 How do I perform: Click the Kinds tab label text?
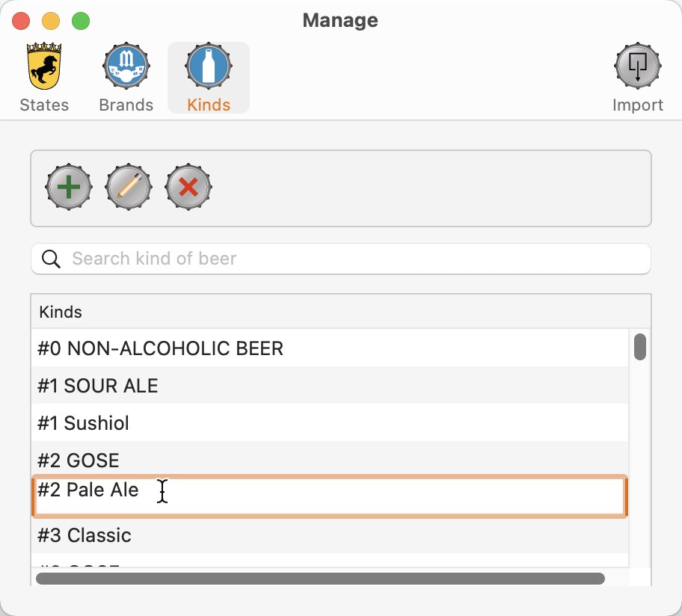(209, 105)
